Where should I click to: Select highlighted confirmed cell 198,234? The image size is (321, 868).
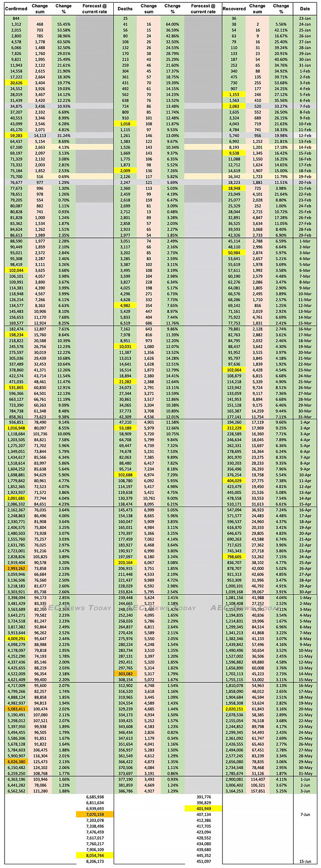coord(16,335)
